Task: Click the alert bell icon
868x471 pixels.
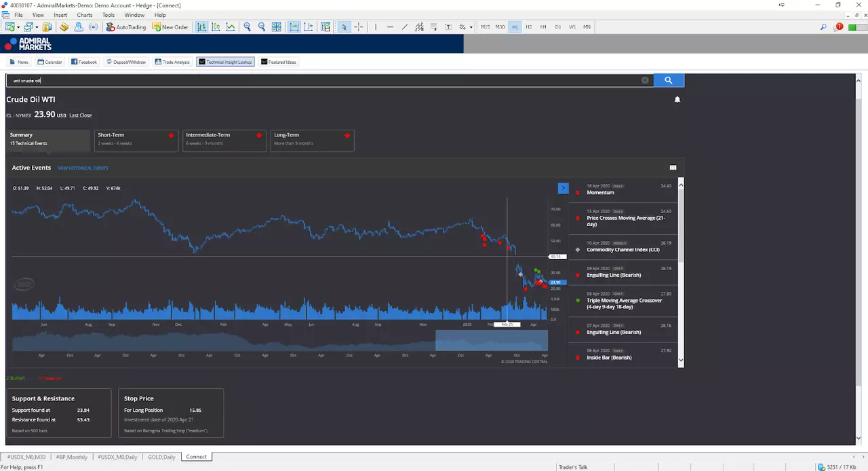Action: coord(677,100)
